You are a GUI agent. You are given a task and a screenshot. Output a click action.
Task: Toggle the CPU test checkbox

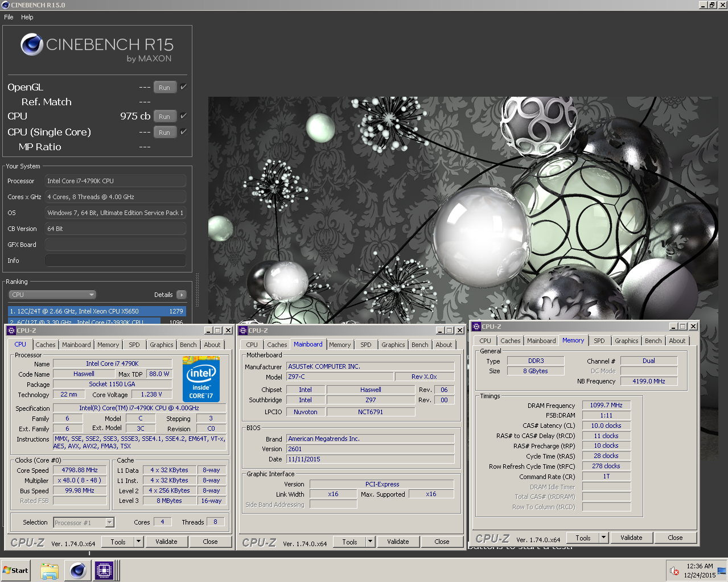(183, 115)
